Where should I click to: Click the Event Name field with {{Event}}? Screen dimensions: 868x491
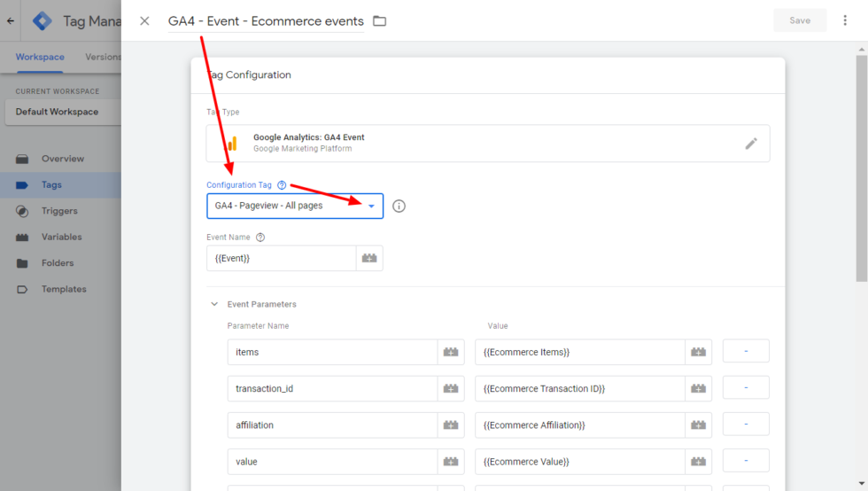click(282, 258)
